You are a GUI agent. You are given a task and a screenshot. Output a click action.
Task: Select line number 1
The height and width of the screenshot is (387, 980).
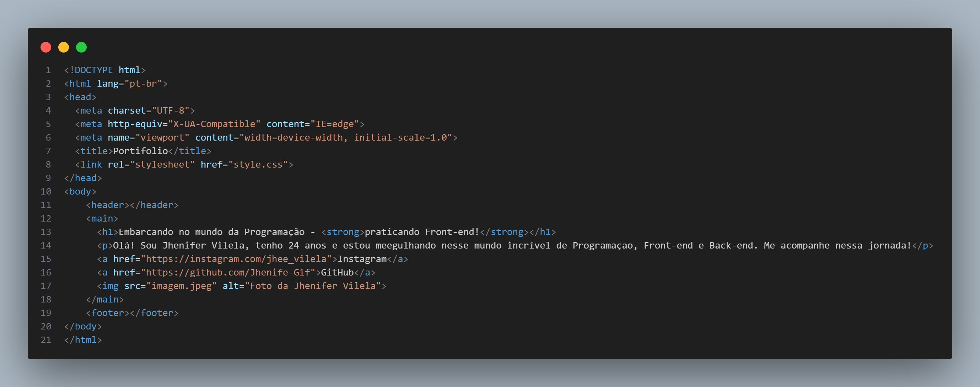(x=48, y=70)
